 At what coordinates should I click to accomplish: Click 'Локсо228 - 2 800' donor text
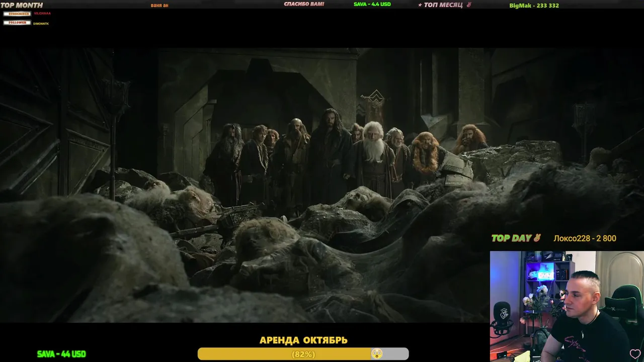tap(585, 238)
